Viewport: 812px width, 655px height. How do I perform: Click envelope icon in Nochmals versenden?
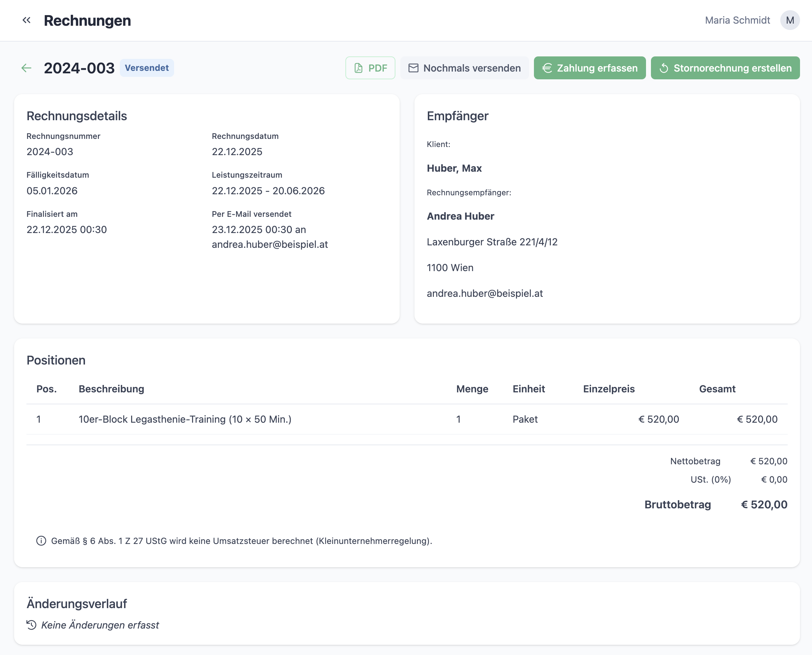[x=413, y=68]
